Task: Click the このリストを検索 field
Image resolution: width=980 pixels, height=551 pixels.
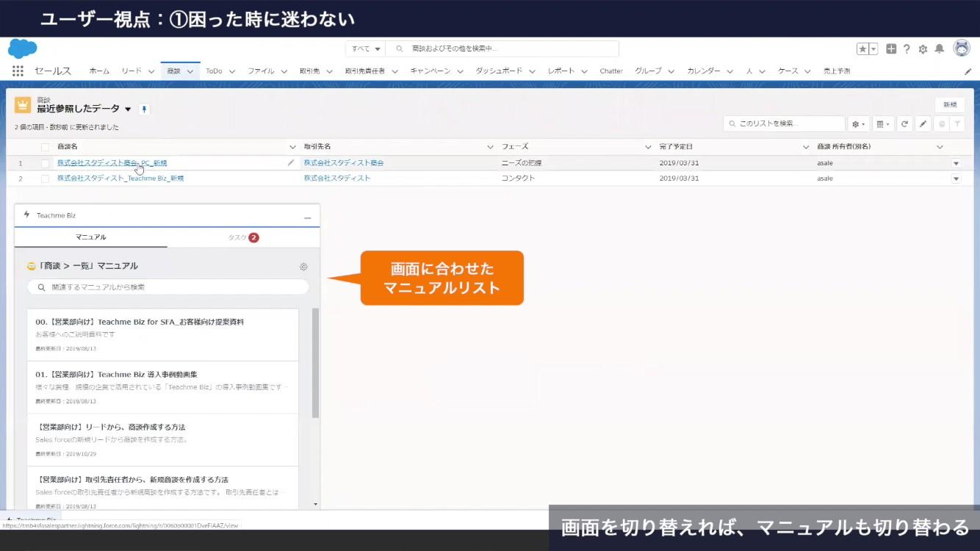Action: [784, 124]
